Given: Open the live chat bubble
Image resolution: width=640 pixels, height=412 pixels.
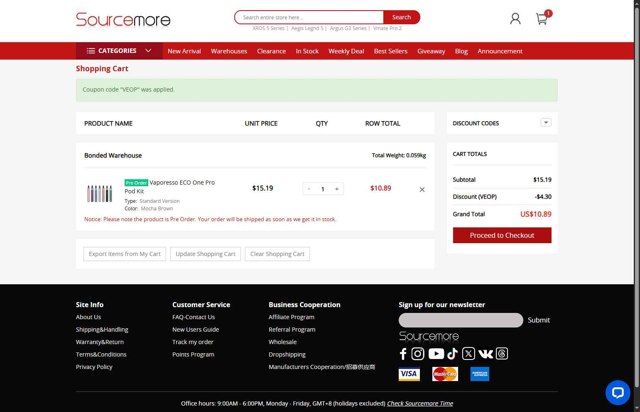Looking at the screenshot, I should pos(618,392).
